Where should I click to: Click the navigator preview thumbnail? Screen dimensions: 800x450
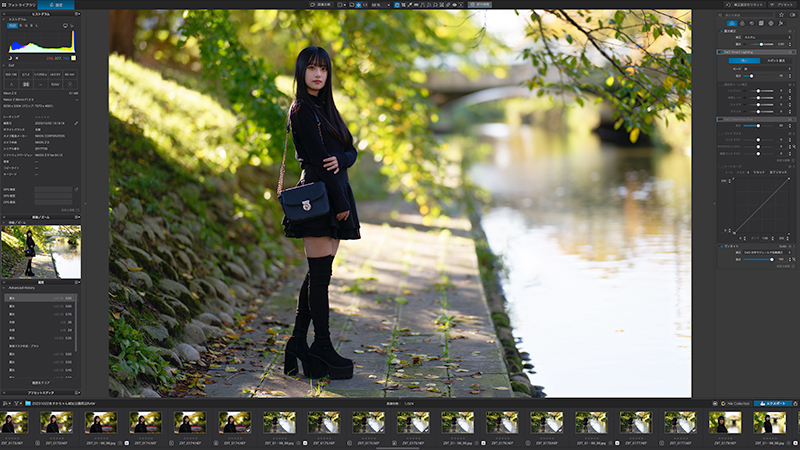[x=41, y=252]
